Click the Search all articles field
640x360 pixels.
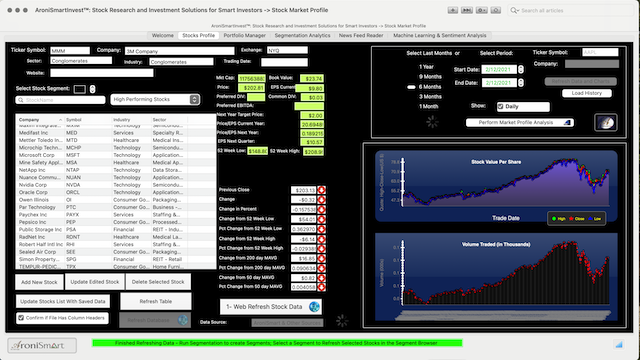click(x=570, y=10)
